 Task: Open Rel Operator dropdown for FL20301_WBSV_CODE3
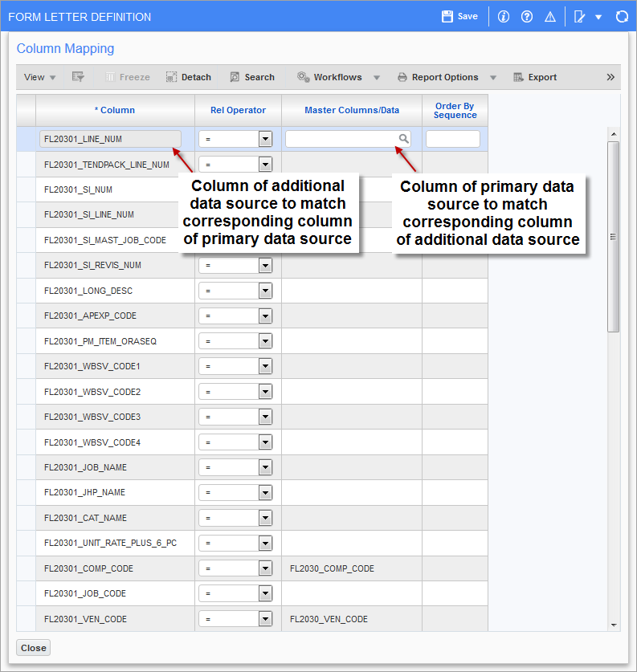tap(265, 417)
